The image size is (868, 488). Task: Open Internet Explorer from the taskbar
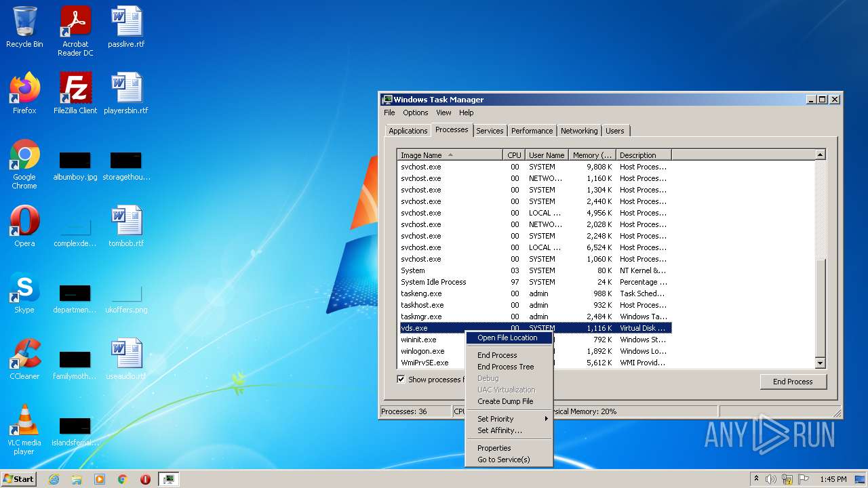(x=54, y=479)
